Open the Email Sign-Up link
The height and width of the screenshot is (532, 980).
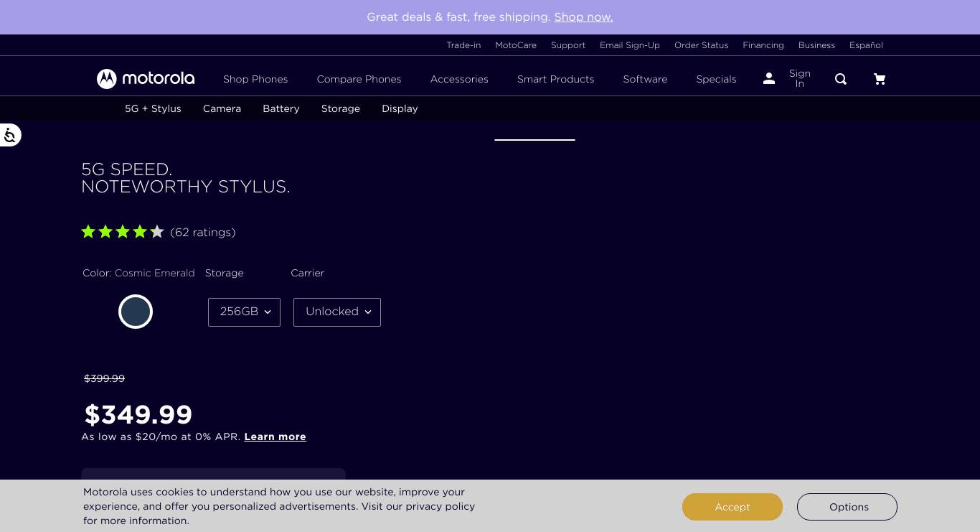pos(630,45)
